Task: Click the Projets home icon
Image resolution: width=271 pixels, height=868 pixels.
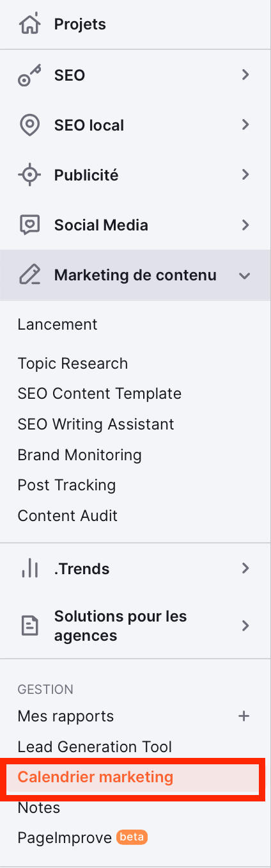Action: 29,24
